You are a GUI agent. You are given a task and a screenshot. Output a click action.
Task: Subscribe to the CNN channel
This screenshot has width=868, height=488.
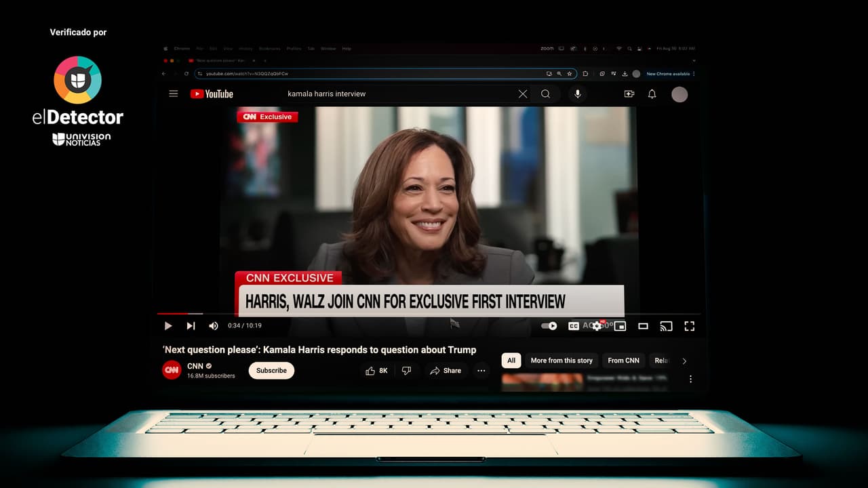click(x=271, y=371)
